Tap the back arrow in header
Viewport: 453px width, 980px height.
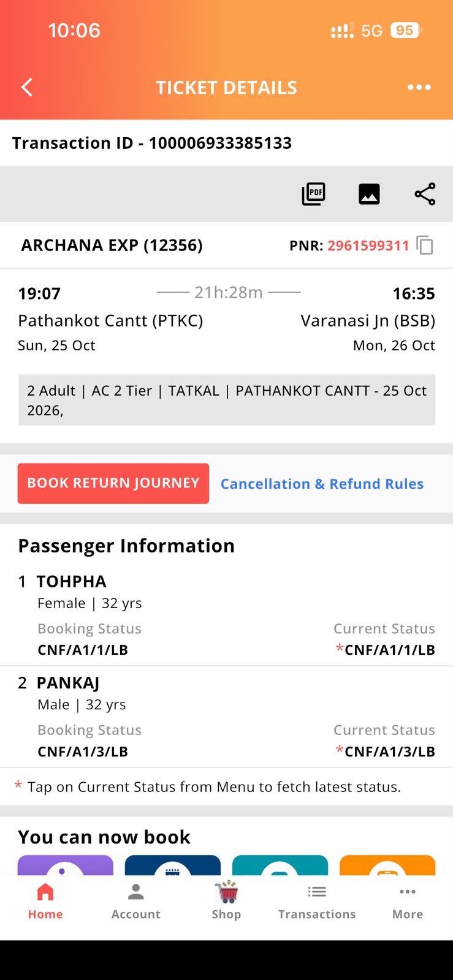[27, 88]
